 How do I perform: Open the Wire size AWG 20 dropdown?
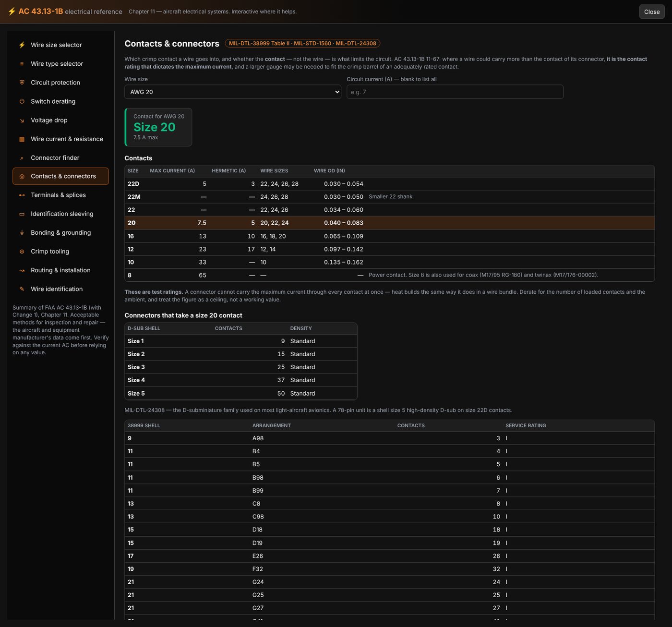pyautogui.click(x=233, y=92)
